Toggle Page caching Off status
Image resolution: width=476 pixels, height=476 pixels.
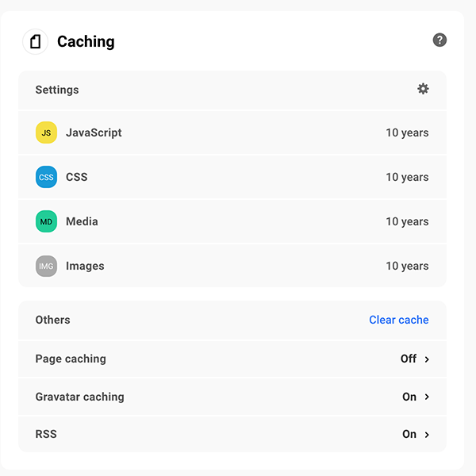(x=408, y=359)
